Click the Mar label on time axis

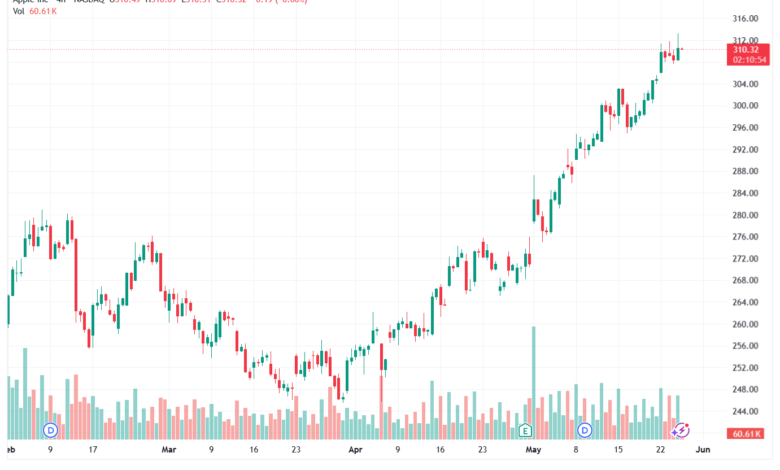point(169,450)
